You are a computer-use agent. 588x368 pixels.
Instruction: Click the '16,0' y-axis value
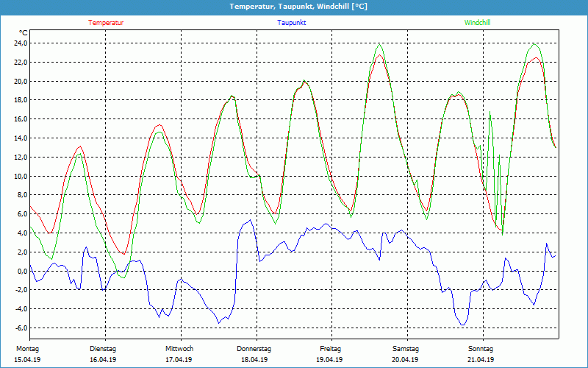21,119
